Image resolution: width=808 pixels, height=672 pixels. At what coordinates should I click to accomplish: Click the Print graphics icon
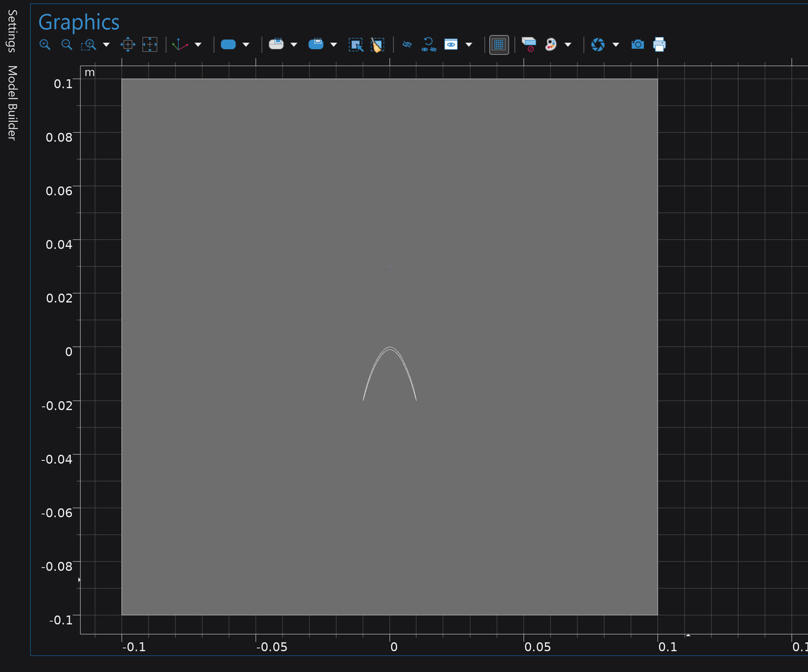pos(659,44)
